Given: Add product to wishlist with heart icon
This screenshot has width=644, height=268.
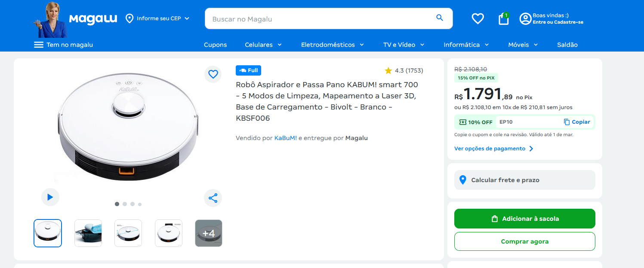Looking at the screenshot, I should click(x=213, y=74).
